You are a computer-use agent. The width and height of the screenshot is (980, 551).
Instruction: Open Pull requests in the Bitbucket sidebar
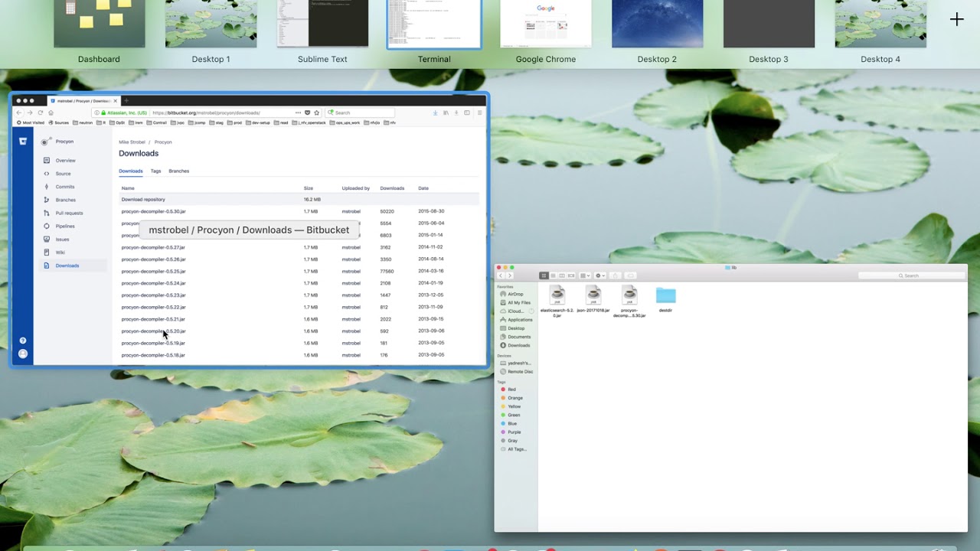tap(69, 213)
